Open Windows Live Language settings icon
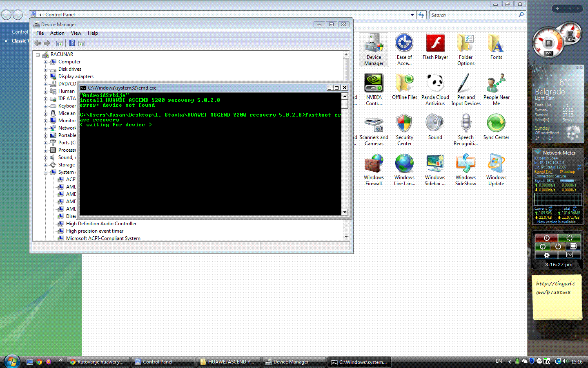 click(x=404, y=170)
